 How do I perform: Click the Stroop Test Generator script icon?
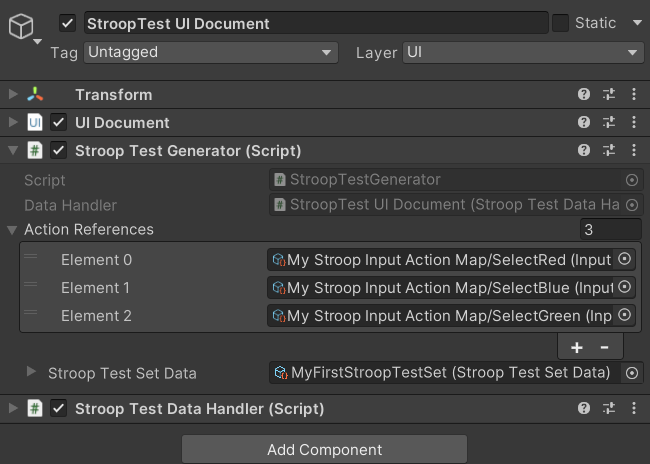tap(35, 150)
